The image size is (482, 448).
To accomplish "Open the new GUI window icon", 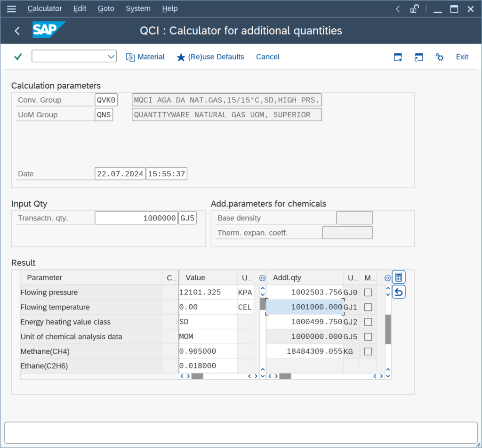I will click(x=398, y=57).
